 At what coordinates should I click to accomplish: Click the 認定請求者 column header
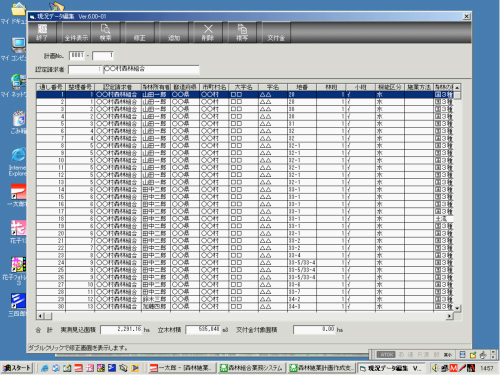pos(118,87)
